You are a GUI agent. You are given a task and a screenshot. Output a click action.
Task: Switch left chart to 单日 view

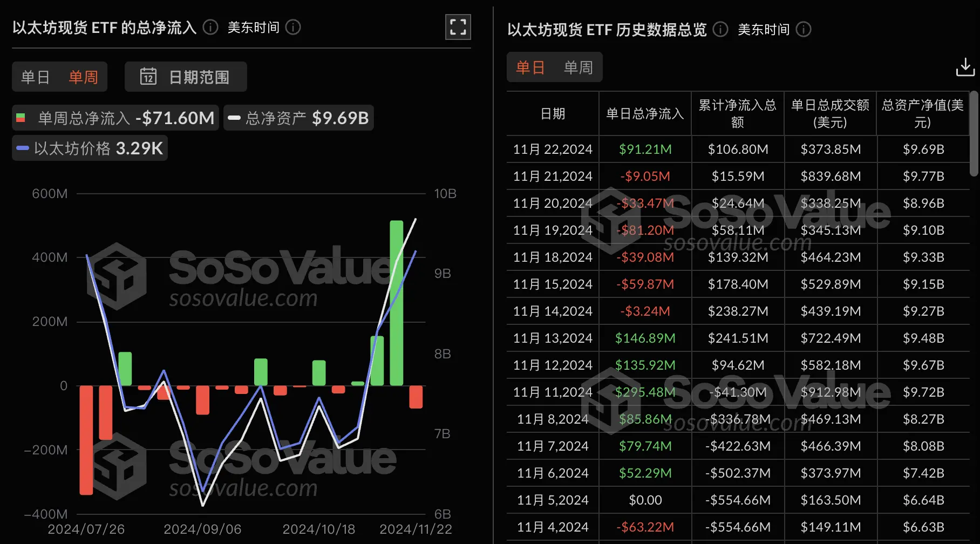pyautogui.click(x=35, y=77)
